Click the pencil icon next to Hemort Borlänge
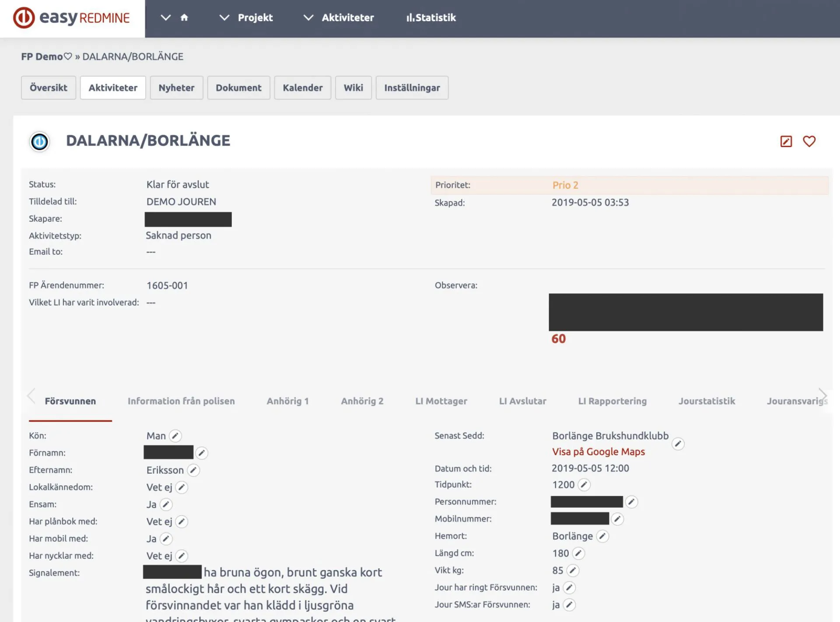The width and height of the screenshot is (840, 622). coord(602,536)
